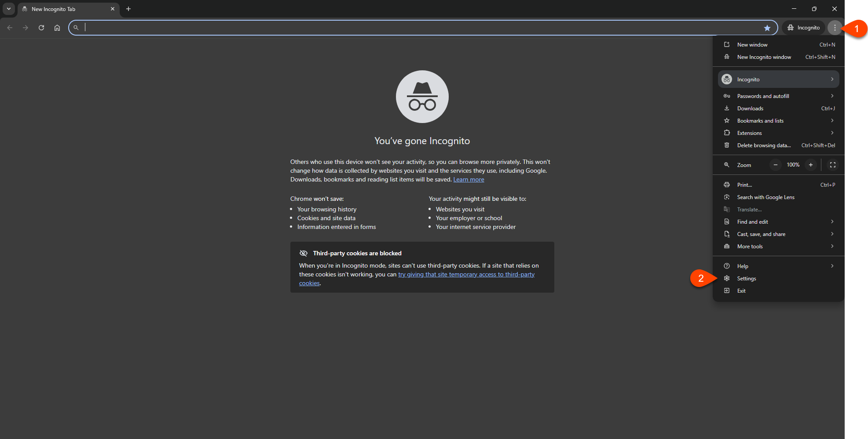The height and width of the screenshot is (439, 868).
Task: Click the toolbox icon beside More tools
Action: (x=727, y=247)
